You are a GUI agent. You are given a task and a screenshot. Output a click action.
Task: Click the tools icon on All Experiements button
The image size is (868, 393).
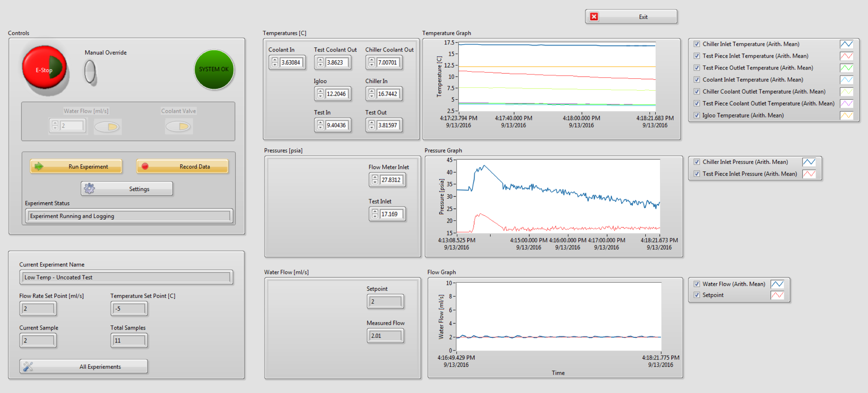(28, 366)
